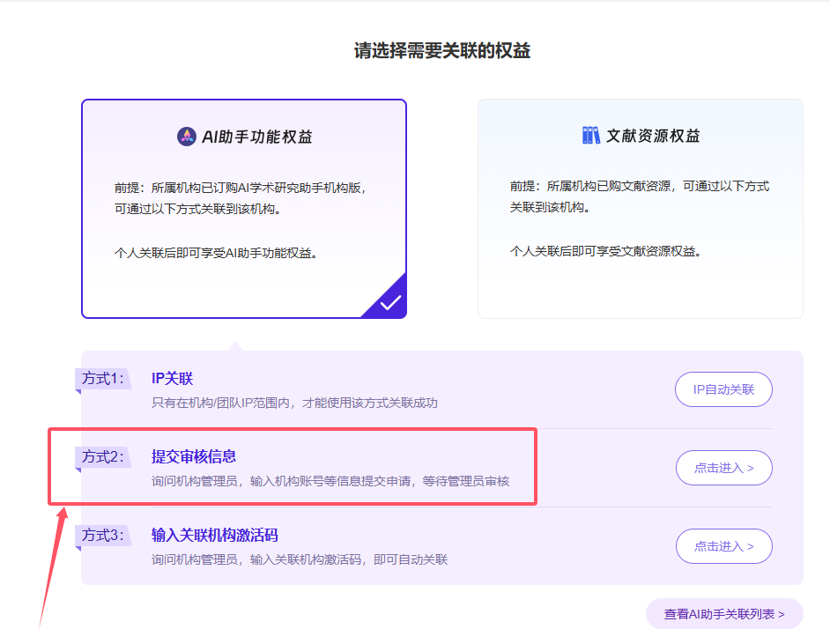
Task: Select the AI助手功能权益 card
Action: [x=244, y=209]
